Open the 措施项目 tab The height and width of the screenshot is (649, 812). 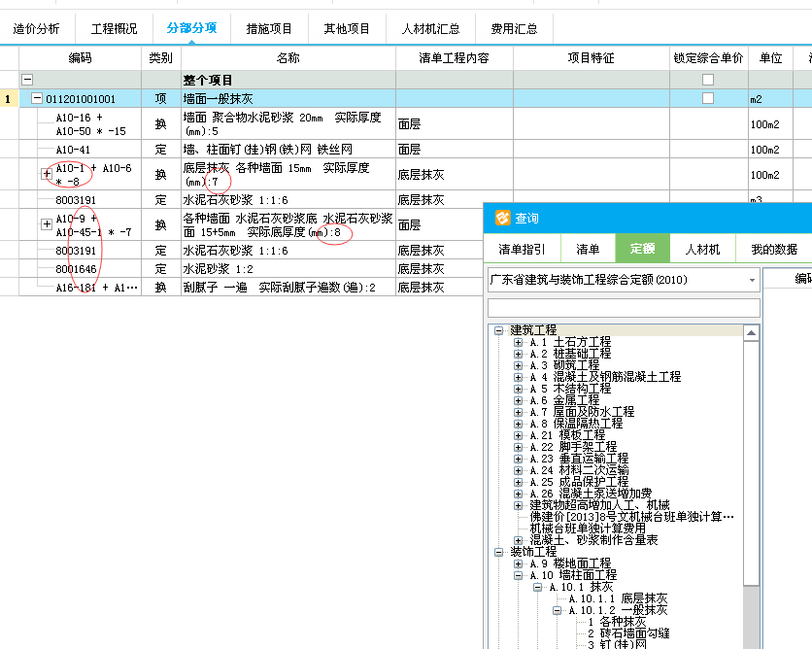click(269, 28)
